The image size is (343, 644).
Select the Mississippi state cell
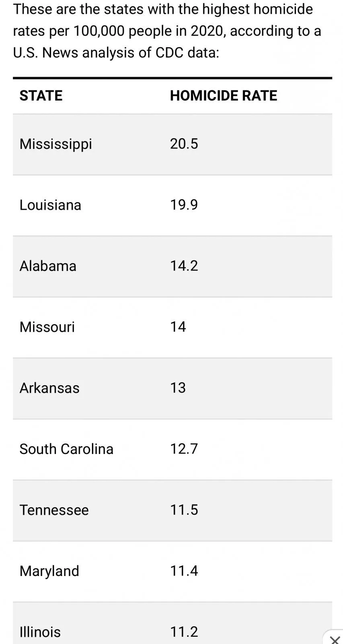coord(56,144)
